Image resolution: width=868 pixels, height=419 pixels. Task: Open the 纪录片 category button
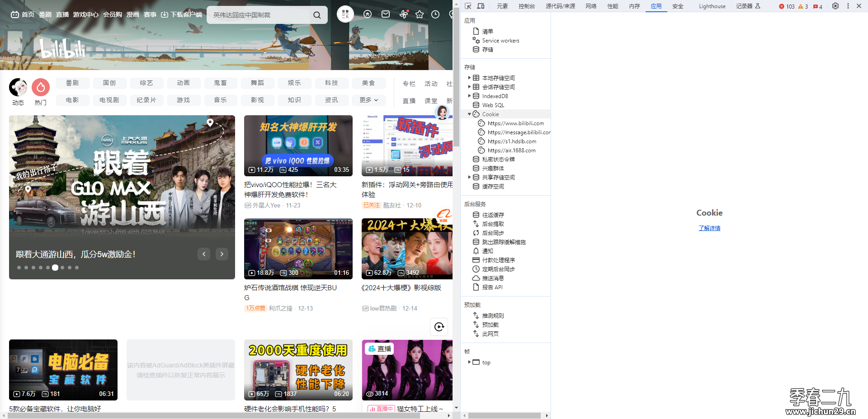coord(146,100)
